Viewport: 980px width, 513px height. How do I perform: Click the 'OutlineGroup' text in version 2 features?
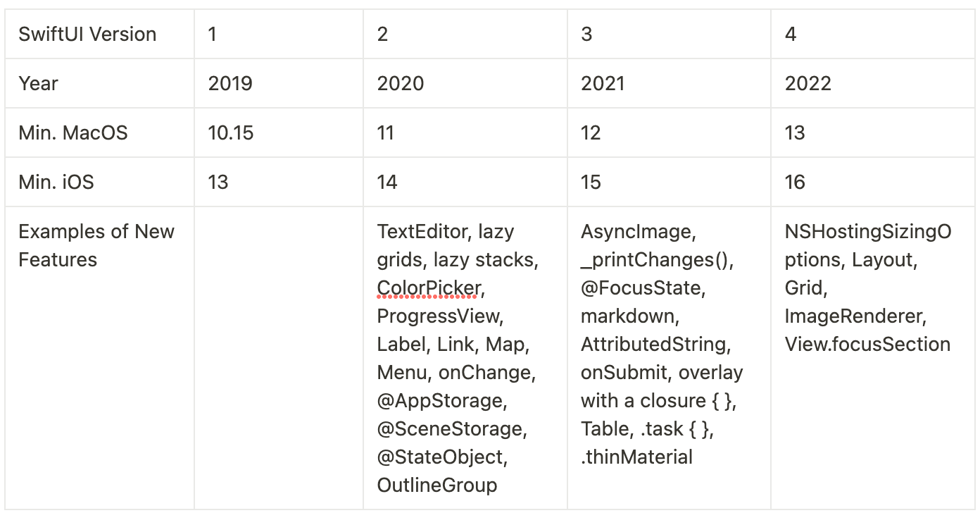(x=437, y=486)
